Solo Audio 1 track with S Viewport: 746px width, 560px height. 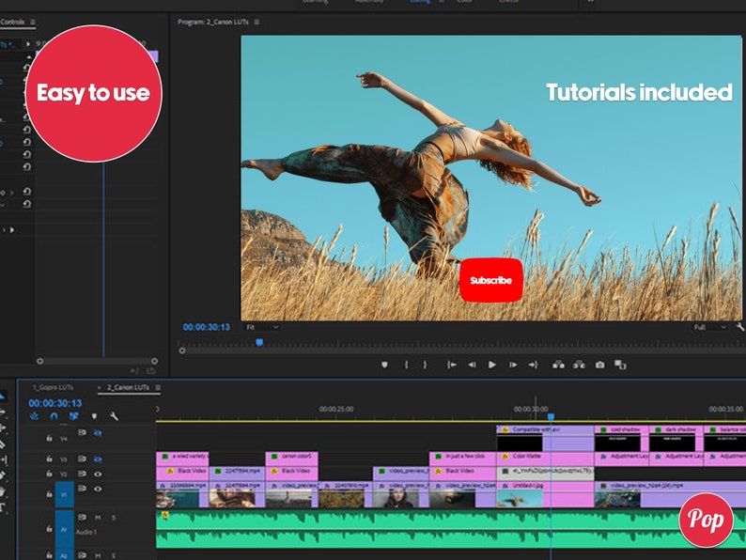[x=114, y=517]
